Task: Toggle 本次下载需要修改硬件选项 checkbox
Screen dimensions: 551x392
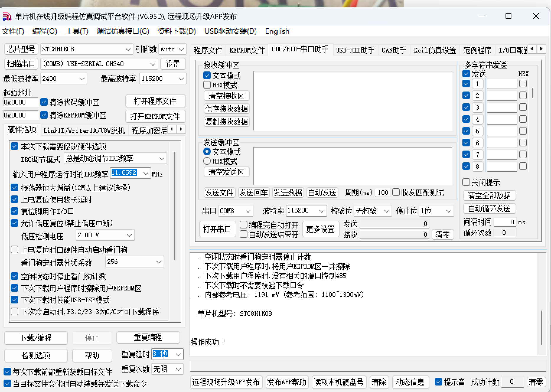Action: 14,146
